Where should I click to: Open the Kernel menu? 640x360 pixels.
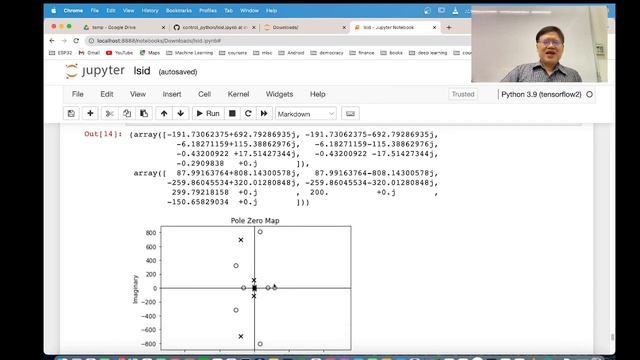pos(238,94)
